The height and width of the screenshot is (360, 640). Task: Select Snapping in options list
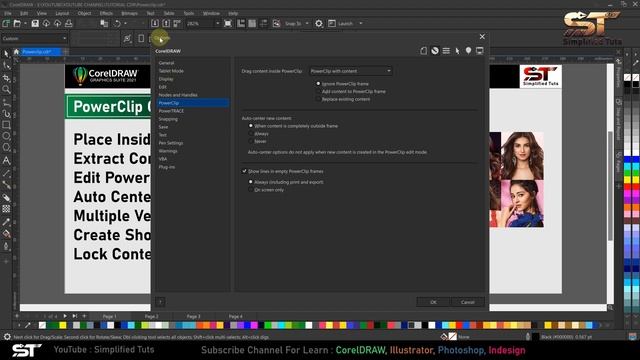tap(168, 119)
